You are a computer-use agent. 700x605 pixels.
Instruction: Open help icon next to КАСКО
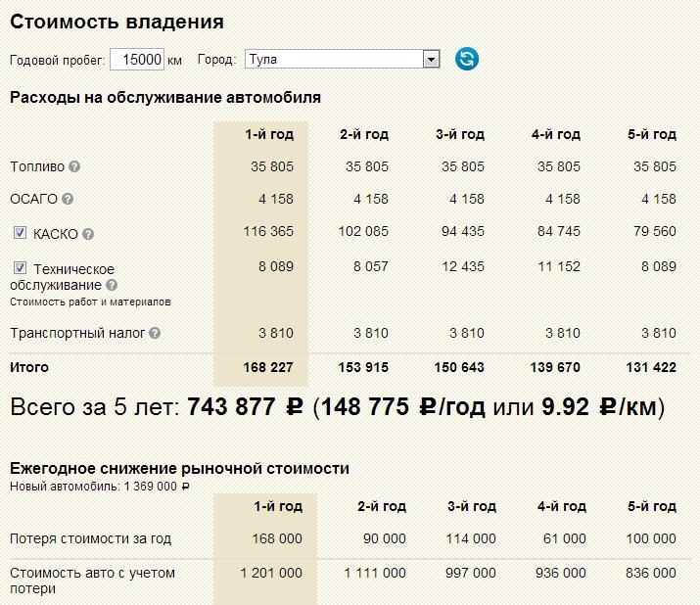tap(88, 234)
